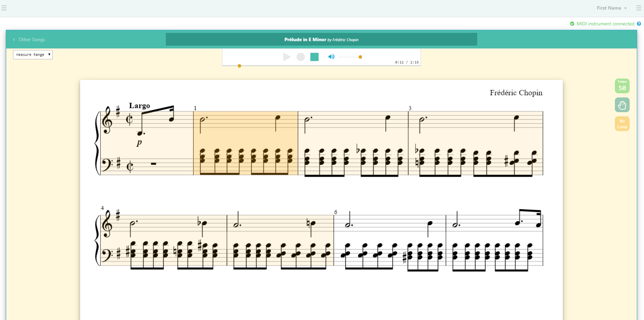Toggle the No Loop button
Screen dimensions: 644x320
point(622,124)
